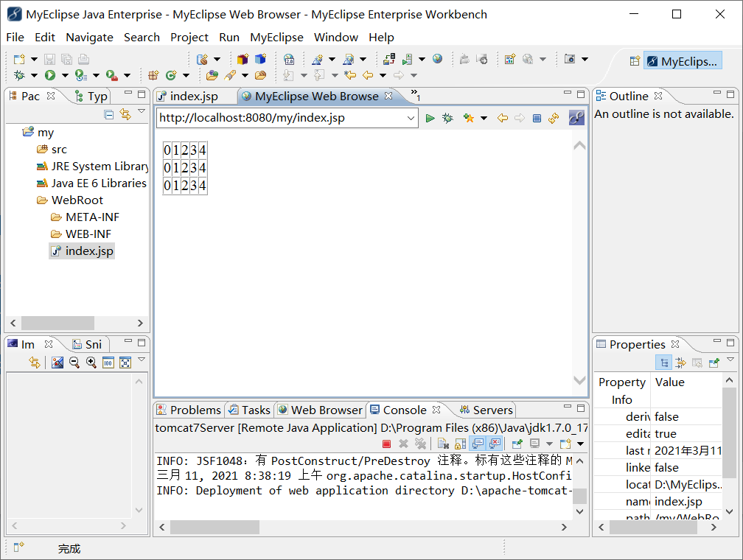Click the Console horizontal scrollbar thumb
The width and height of the screenshot is (743, 560).
pyautogui.click(x=214, y=527)
